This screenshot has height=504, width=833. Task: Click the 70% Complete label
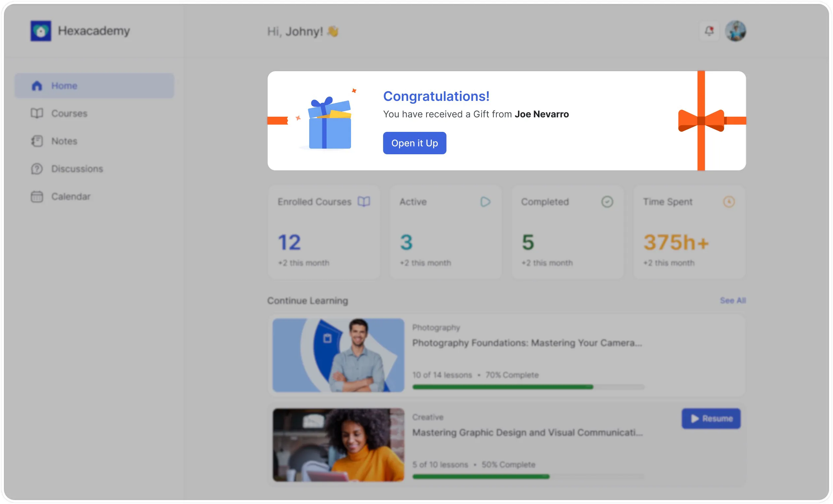pyautogui.click(x=512, y=375)
